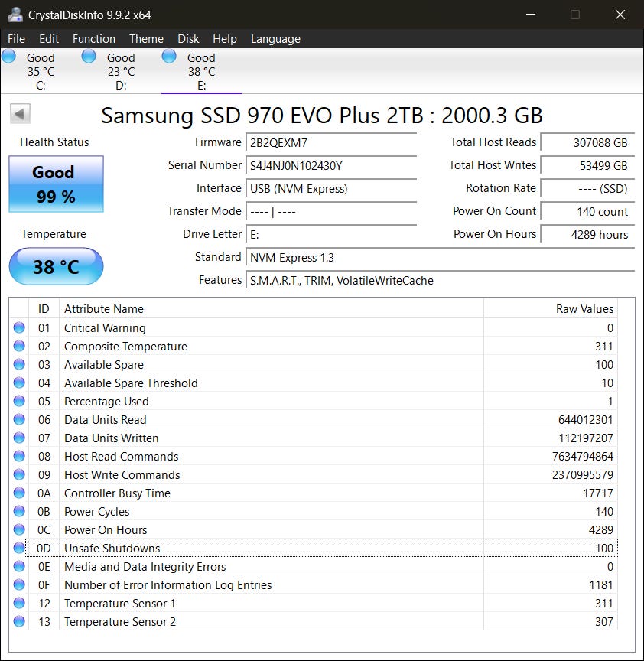Click the Raw Values column header

point(551,308)
